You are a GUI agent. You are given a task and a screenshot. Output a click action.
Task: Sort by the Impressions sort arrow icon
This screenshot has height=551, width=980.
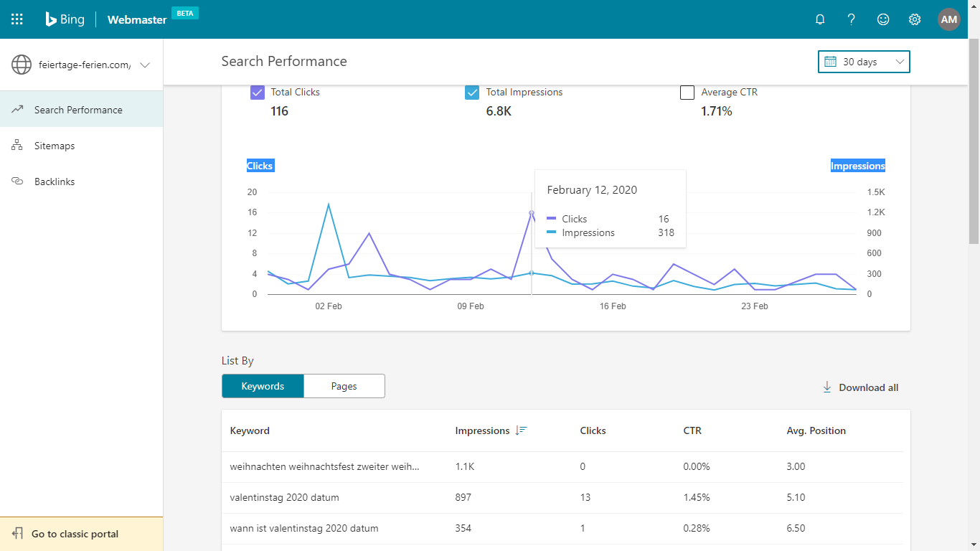(522, 430)
